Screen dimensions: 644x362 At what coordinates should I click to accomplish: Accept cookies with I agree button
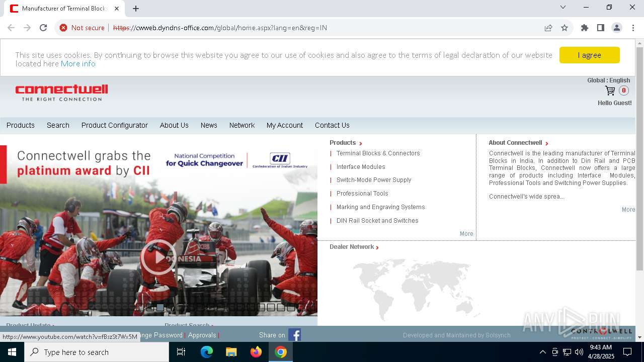[589, 55]
